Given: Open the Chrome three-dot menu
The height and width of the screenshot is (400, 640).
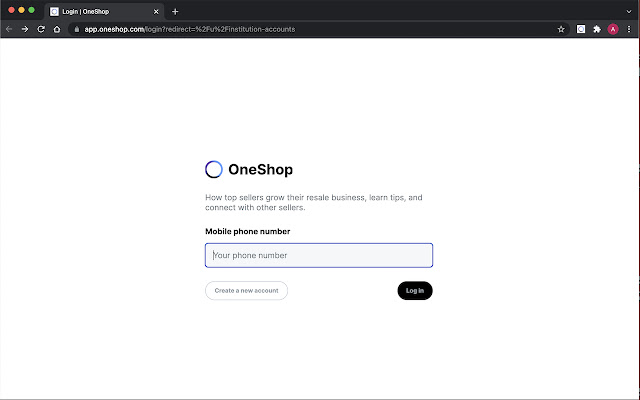Looking at the screenshot, I should coord(629,29).
